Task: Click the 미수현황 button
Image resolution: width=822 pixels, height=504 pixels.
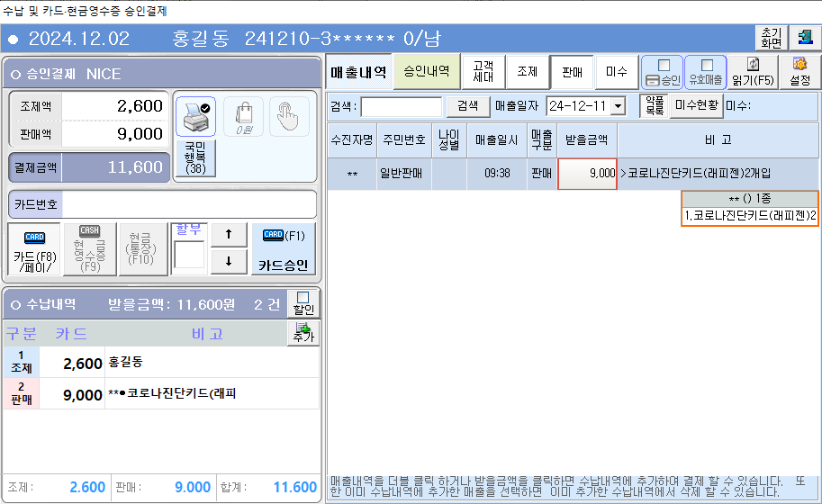Action: [697, 106]
